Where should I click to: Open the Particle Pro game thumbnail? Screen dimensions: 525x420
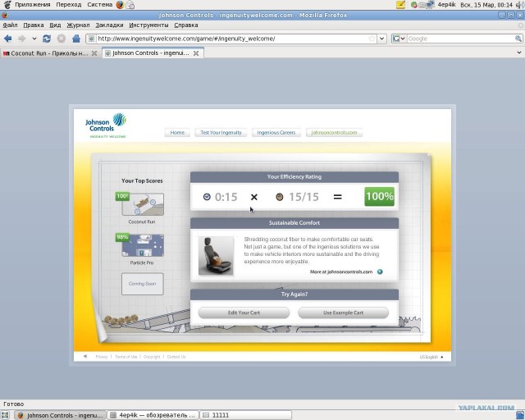tap(143, 245)
